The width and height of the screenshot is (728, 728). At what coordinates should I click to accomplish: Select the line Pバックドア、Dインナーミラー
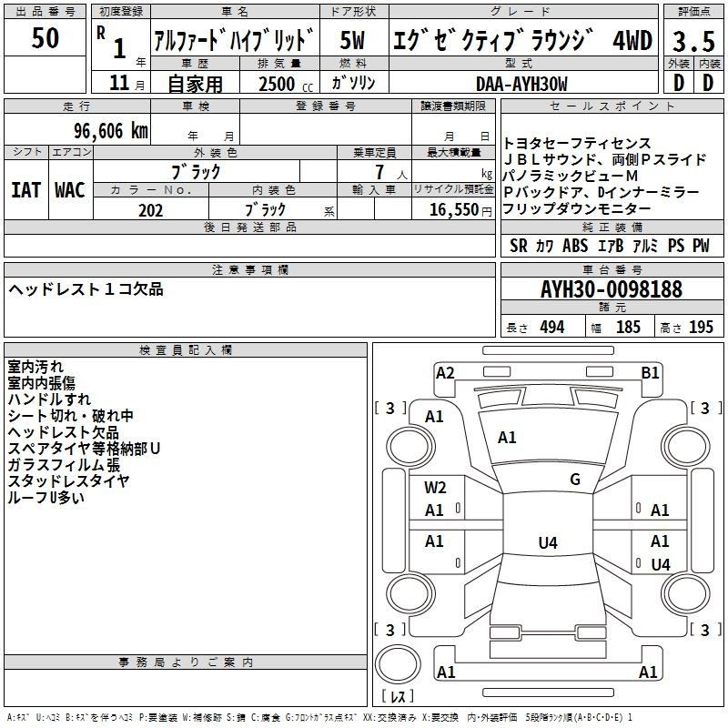click(x=602, y=192)
